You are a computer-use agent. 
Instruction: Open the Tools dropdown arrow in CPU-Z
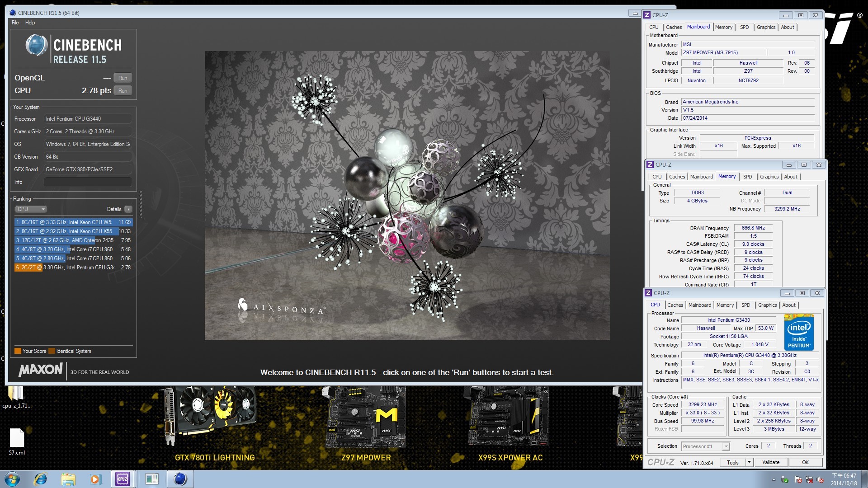coord(749,462)
